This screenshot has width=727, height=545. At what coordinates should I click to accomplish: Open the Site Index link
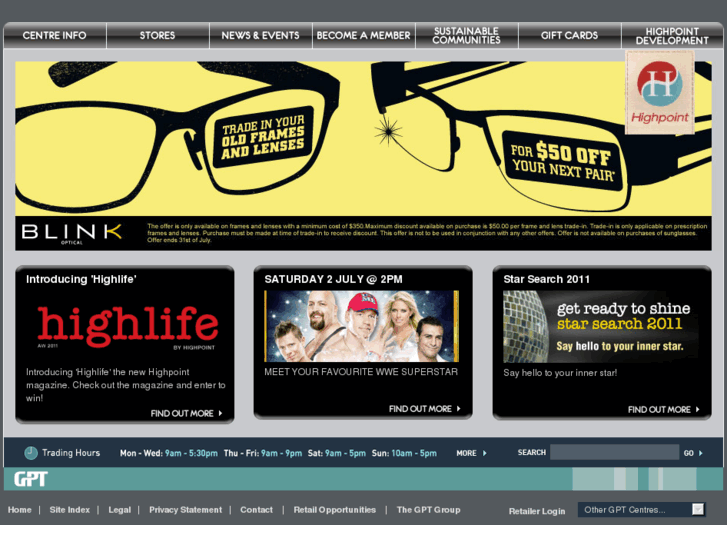pyautogui.click(x=70, y=510)
